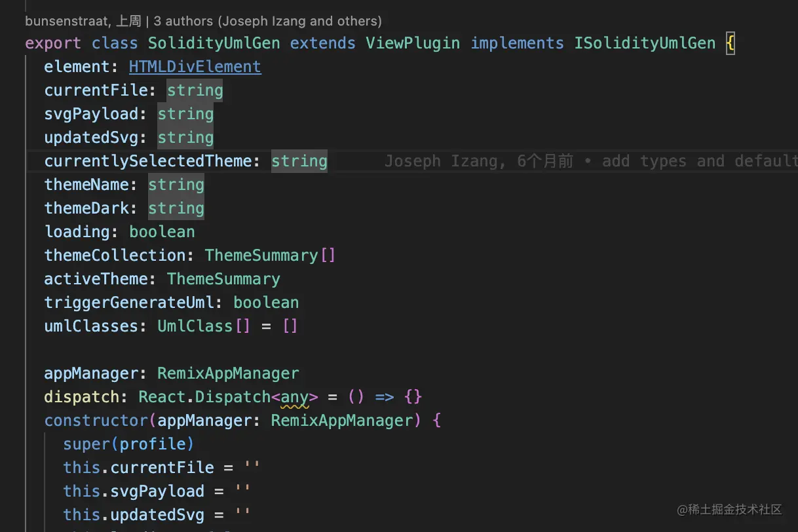
Task: Click the ThemeSummary[] type
Action: [270, 256]
